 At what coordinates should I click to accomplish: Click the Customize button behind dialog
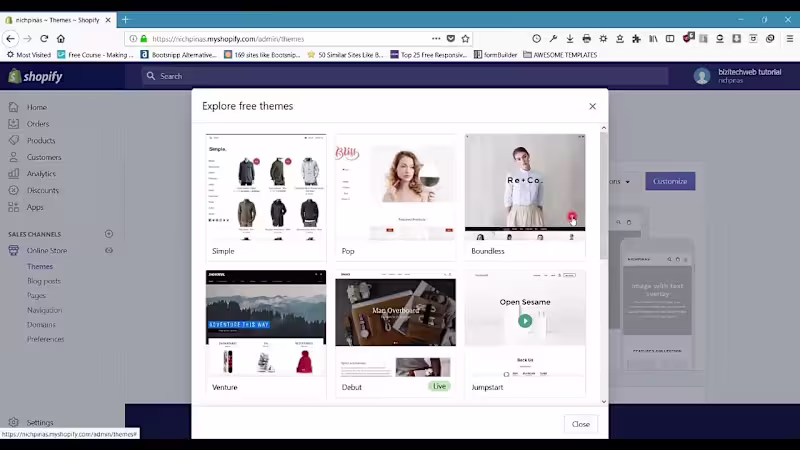point(670,181)
